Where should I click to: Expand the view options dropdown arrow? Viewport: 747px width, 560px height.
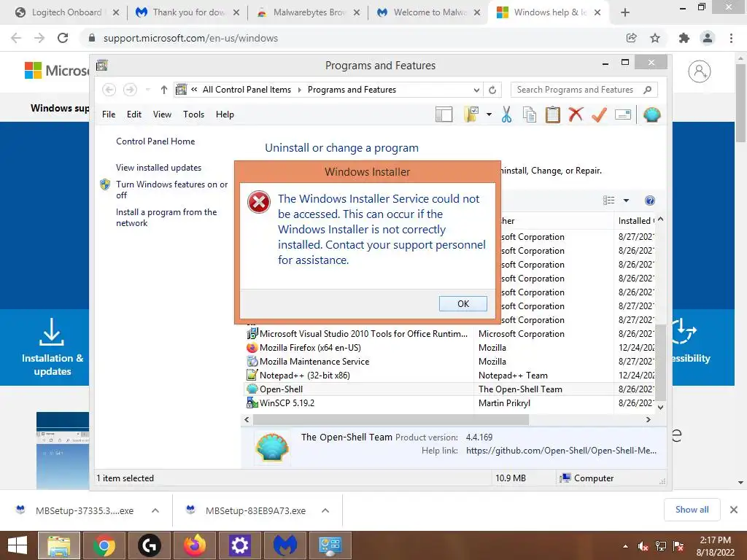tap(626, 201)
